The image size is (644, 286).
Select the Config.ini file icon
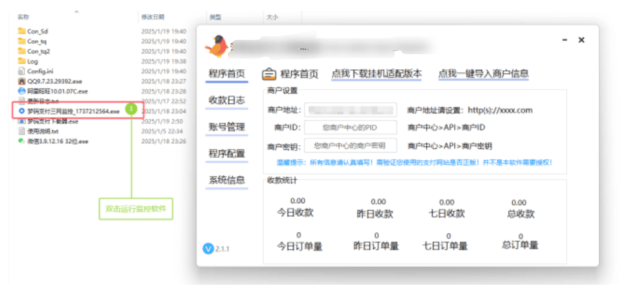[22, 71]
